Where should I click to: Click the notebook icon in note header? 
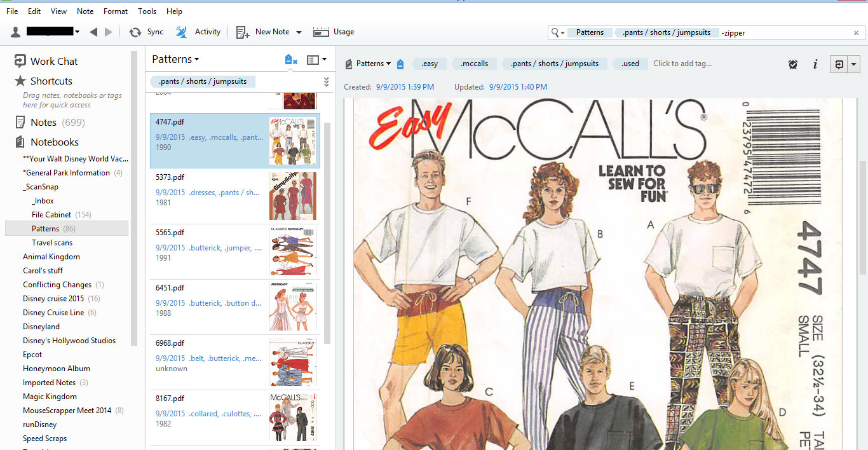[349, 64]
